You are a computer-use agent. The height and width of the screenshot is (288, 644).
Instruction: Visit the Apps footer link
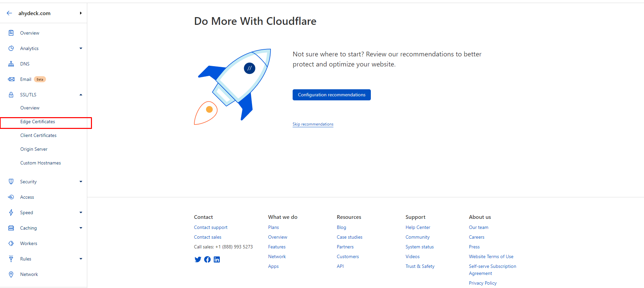tap(274, 266)
